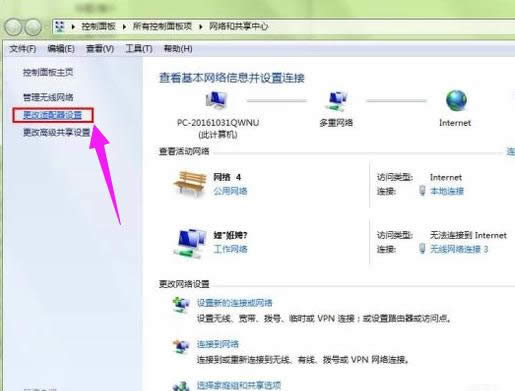Click the Internet globe icon
Screen dimensions: 515x391
click(x=456, y=101)
